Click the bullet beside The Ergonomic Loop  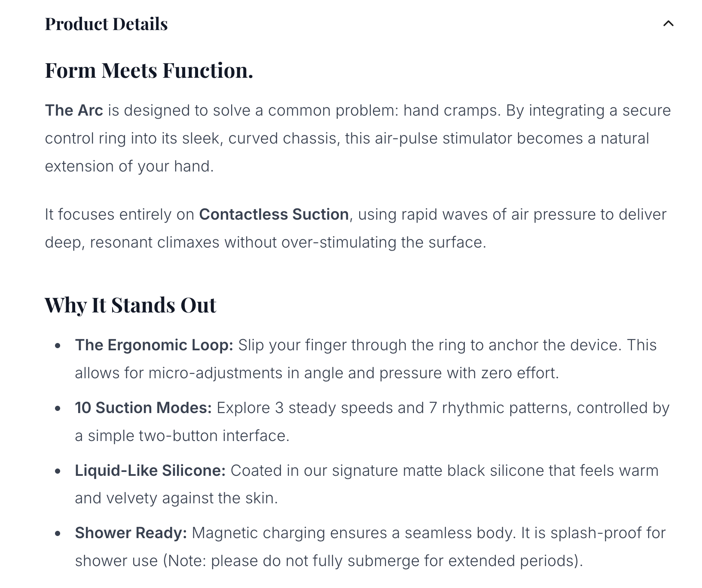tap(58, 346)
